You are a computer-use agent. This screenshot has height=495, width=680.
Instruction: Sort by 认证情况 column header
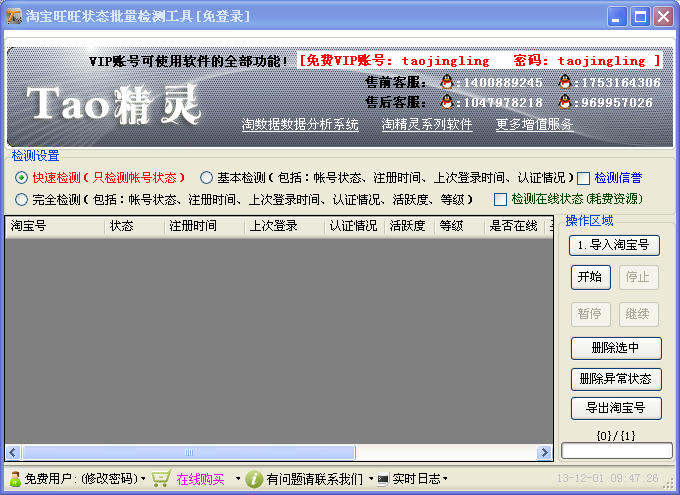[x=355, y=226]
